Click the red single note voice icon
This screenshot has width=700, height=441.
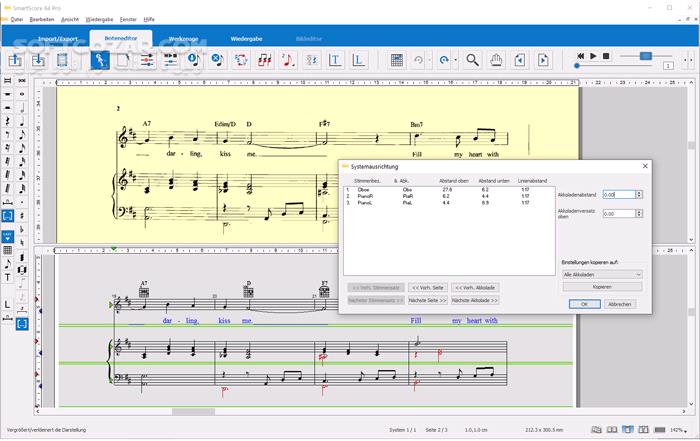click(288, 60)
